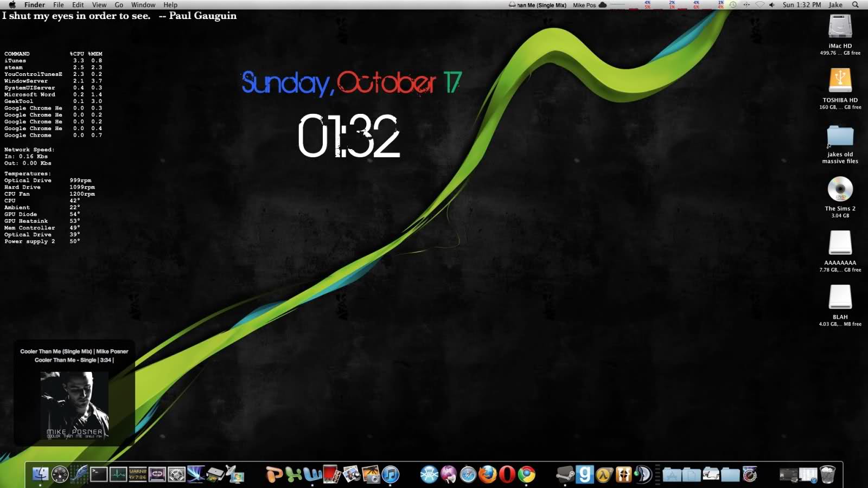Open the Jake user account menu

(x=835, y=5)
